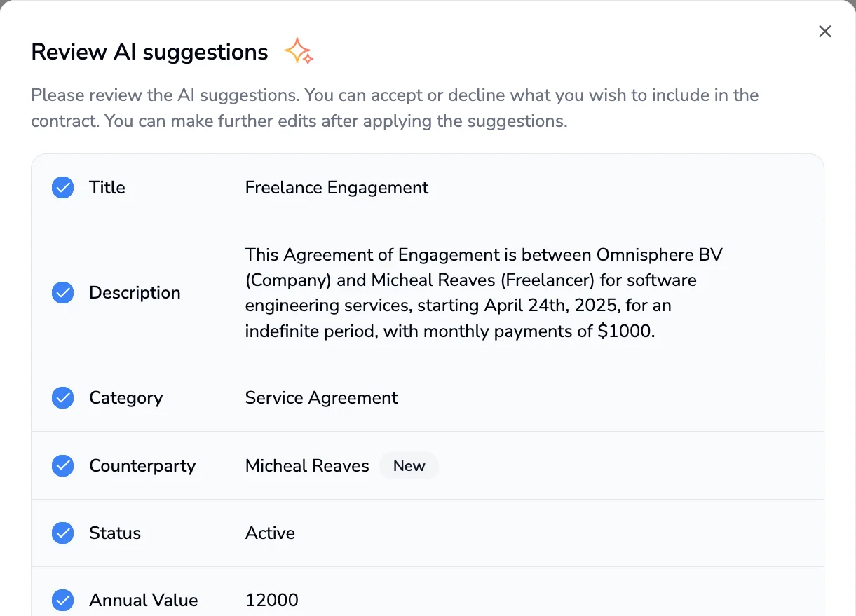Click the New badge next to Micheal Reaves
The height and width of the screenshot is (616, 856).
point(409,465)
